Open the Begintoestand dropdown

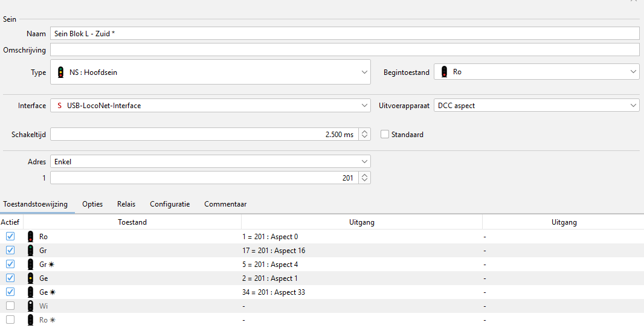536,72
